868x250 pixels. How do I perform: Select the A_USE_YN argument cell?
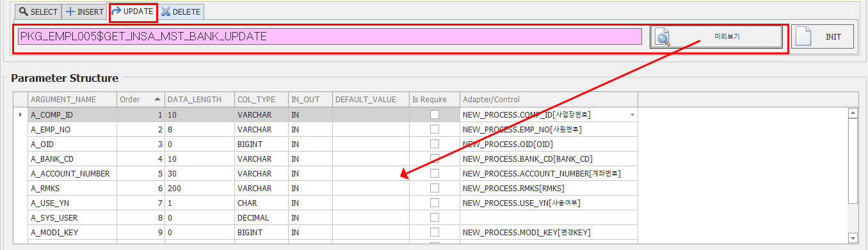pos(72,203)
